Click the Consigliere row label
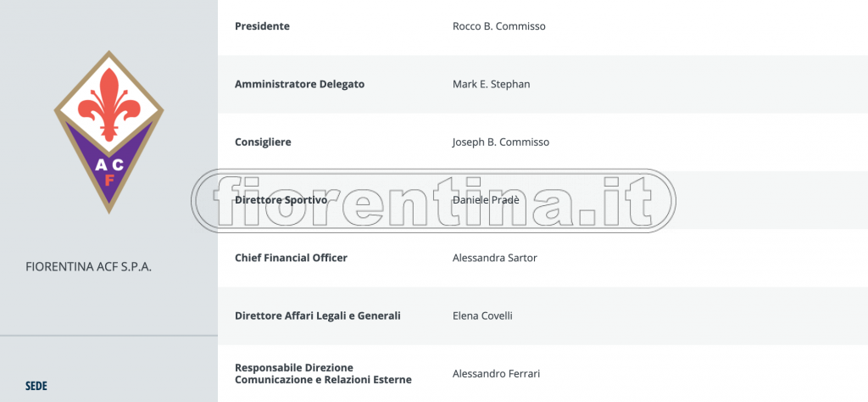 click(x=263, y=142)
